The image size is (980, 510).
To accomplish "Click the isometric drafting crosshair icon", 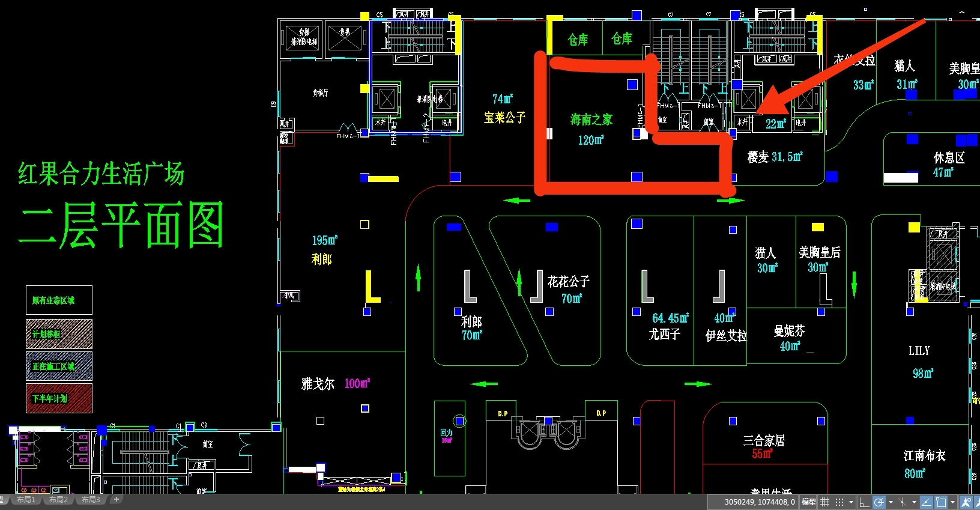I will point(903,502).
